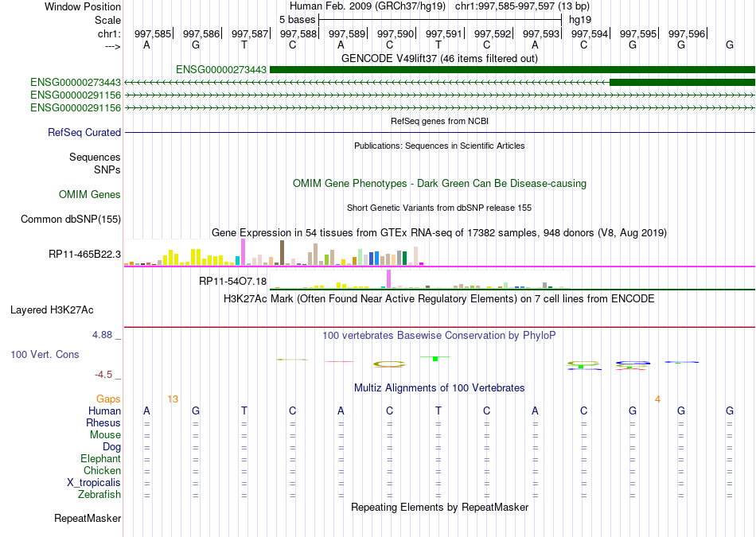Click the Rhesus species row label
The height and width of the screenshot is (537, 756).
[103, 422]
